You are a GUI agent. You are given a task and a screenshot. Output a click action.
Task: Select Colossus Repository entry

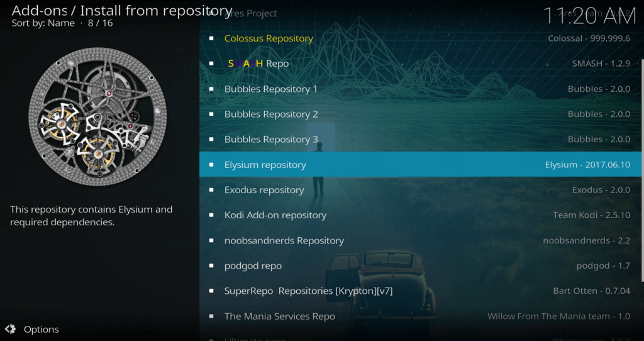[x=421, y=38]
